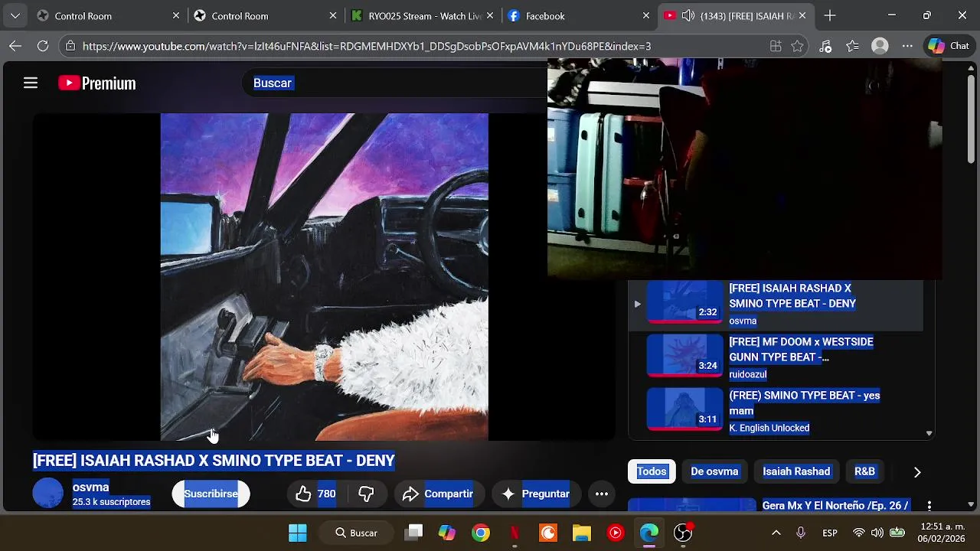Open a new browser tab

[830, 15]
